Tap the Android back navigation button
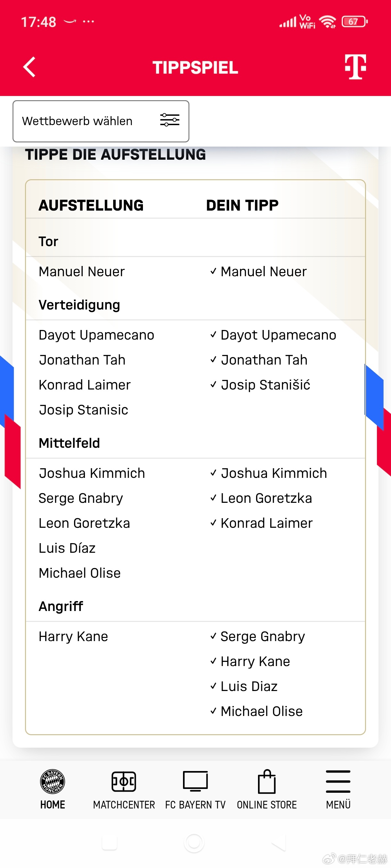Image resolution: width=391 pixels, height=868 pixels. [x=279, y=843]
